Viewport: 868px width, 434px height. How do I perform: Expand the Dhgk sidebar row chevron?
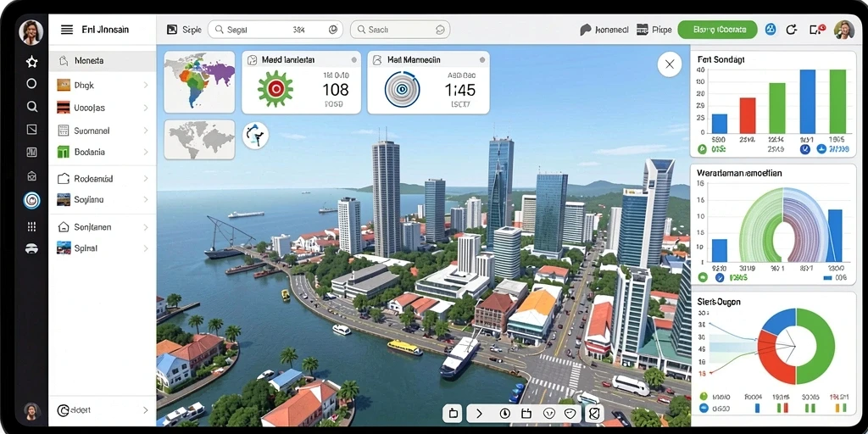pyautogui.click(x=146, y=86)
